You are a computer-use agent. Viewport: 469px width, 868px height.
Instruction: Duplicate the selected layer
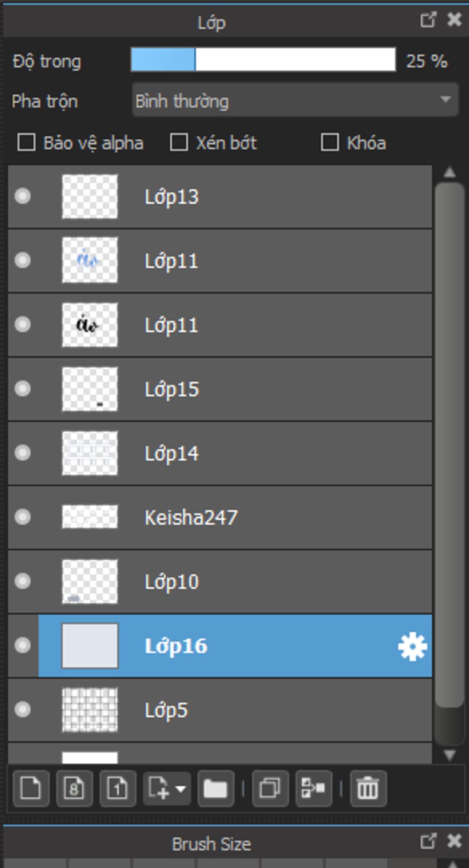(270, 788)
